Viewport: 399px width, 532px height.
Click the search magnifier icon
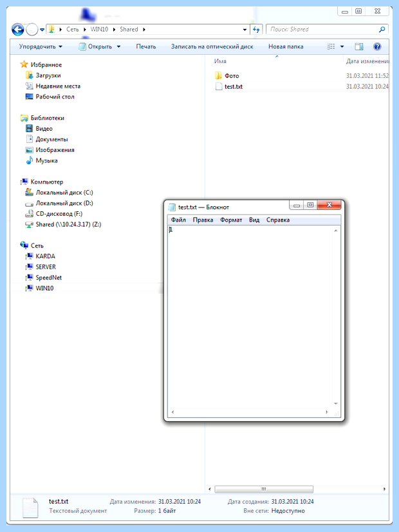(382, 30)
